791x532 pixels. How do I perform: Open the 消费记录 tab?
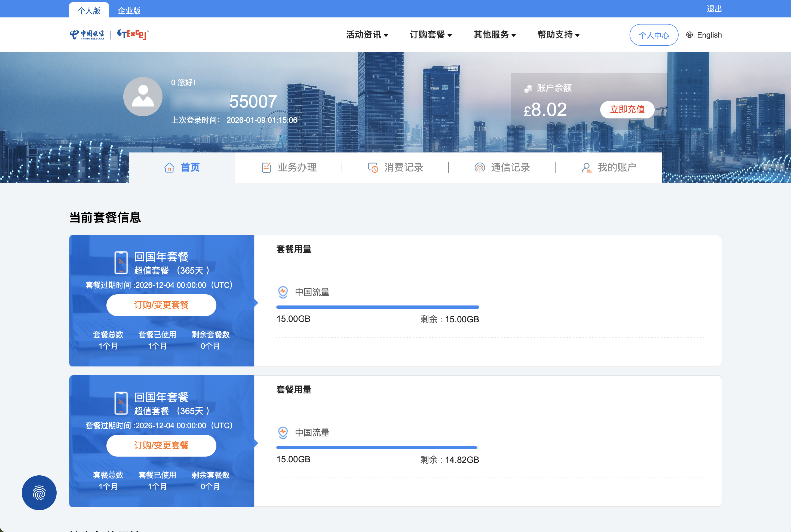pyautogui.click(x=395, y=167)
